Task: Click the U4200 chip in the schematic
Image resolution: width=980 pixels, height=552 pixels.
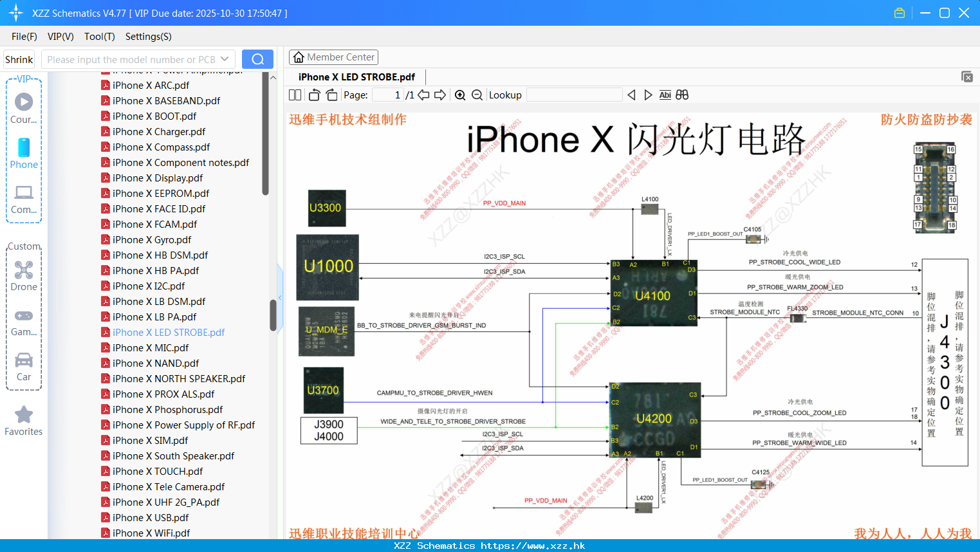Action: (654, 420)
